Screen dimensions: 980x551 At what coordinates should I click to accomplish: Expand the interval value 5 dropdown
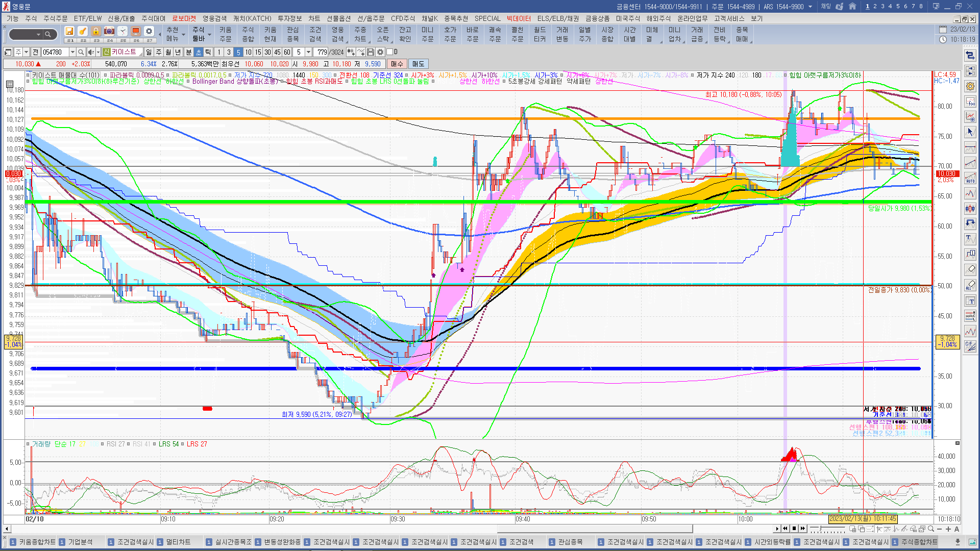pyautogui.click(x=308, y=52)
